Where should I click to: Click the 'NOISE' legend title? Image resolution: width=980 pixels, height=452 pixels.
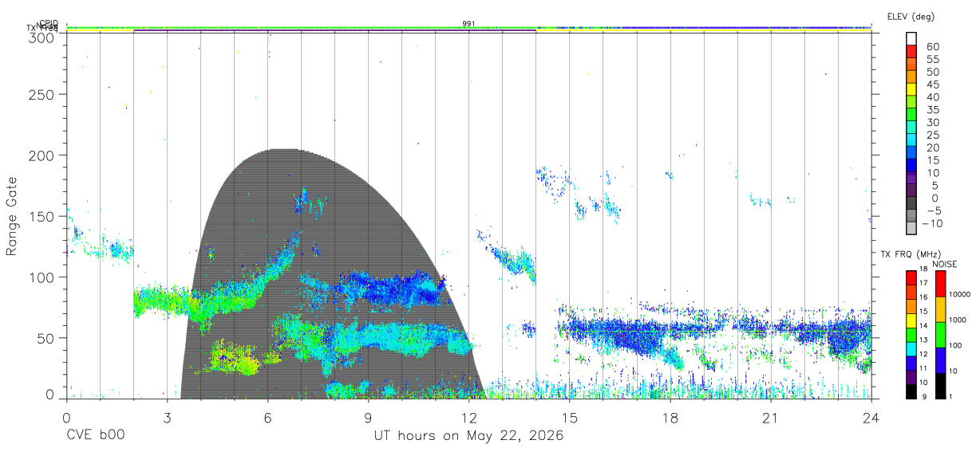(945, 264)
